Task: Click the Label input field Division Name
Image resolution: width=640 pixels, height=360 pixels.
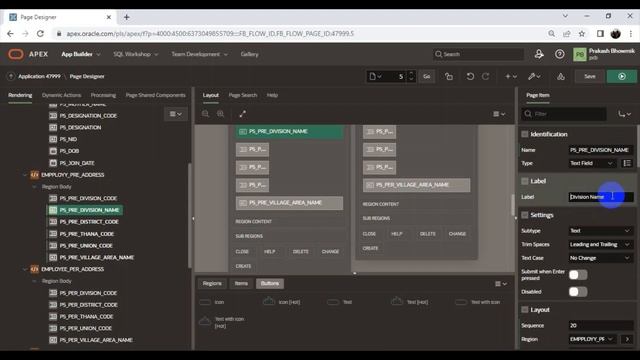Action: (600, 197)
